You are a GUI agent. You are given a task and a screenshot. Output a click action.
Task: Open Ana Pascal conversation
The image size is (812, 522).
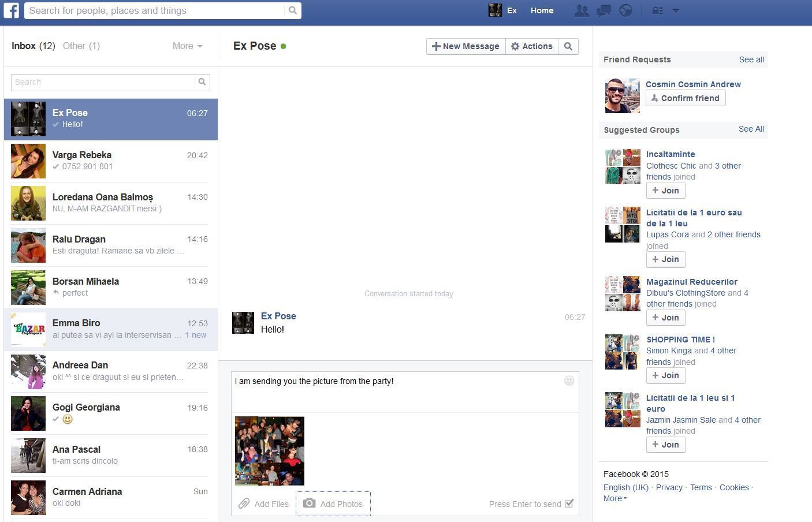click(x=111, y=456)
